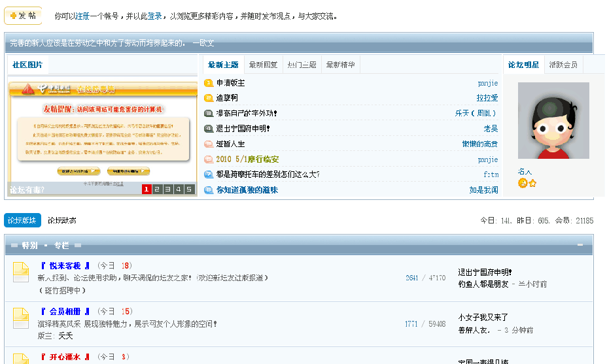The width and height of the screenshot is (607, 364).
Task: Select the 活跃会员 tab
Action: click(563, 65)
